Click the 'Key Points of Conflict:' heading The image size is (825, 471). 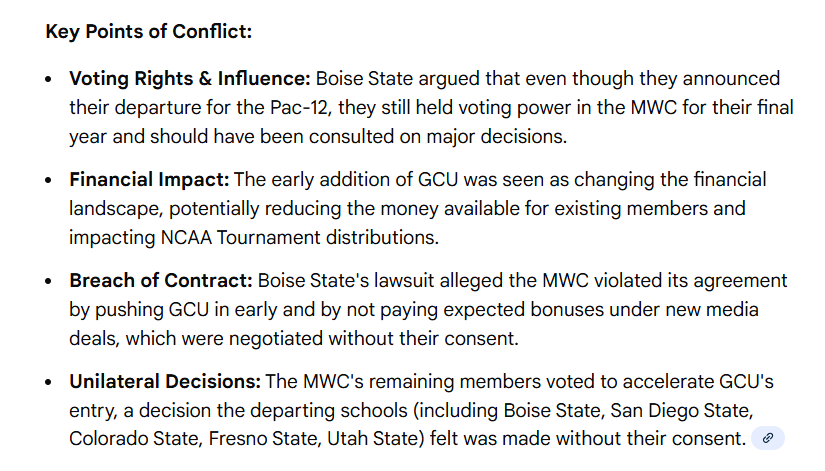click(149, 31)
